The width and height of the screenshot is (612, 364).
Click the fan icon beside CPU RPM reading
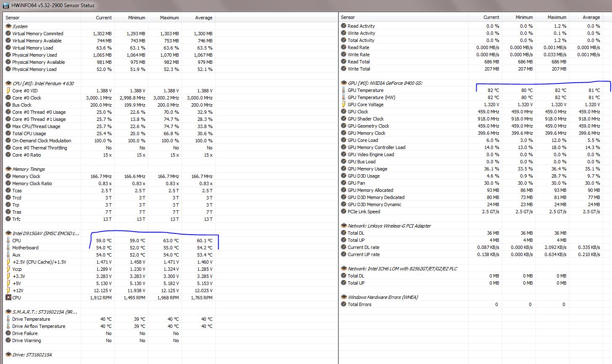8,298
